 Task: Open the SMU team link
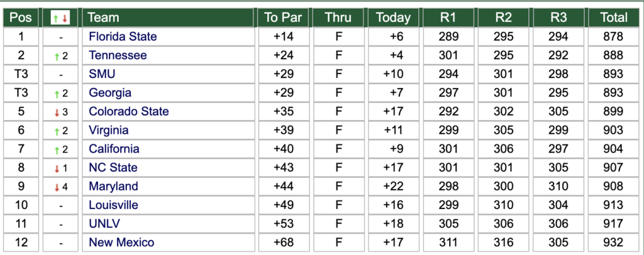pyautogui.click(x=102, y=74)
